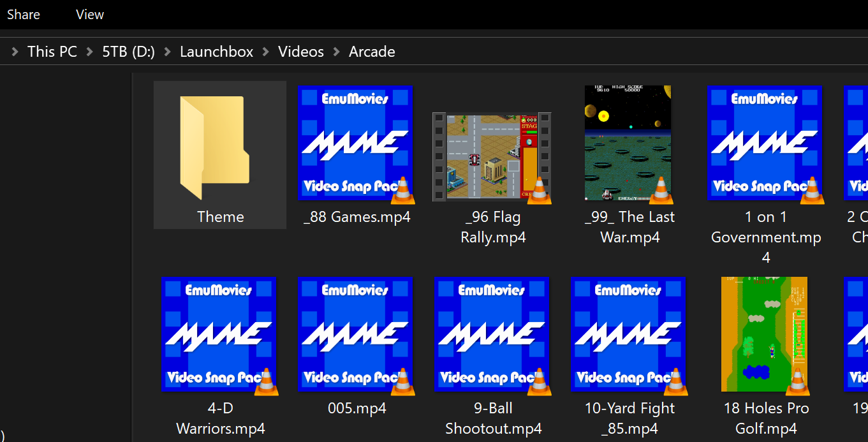Navigate to Launchbox in breadcrumb path
Image resolution: width=868 pixels, height=442 pixels.
217,52
